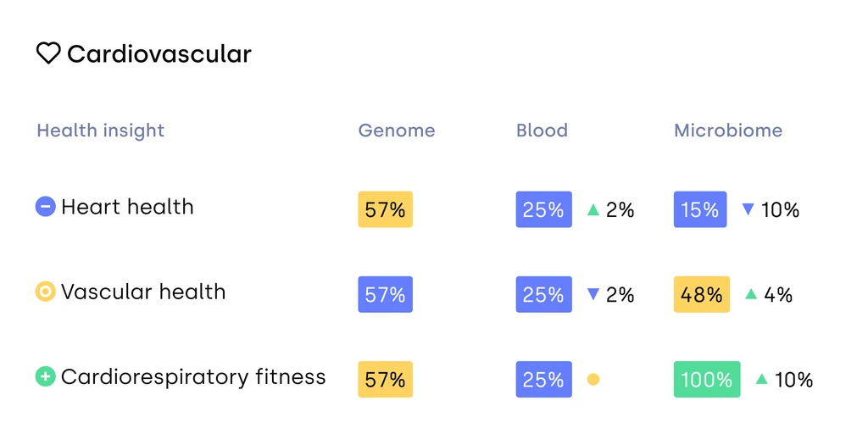
Task: Click yellow dot in Cardiorespiratory fitness Blood
Action: (593, 379)
